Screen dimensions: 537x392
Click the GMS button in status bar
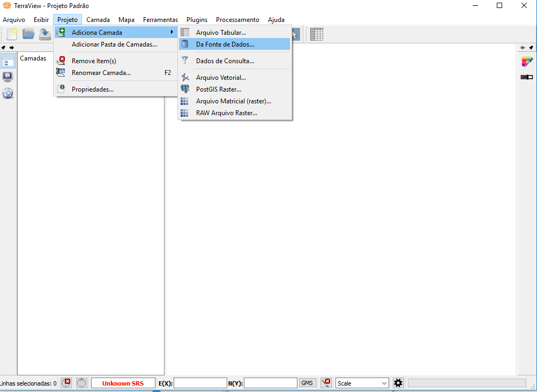click(x=307, y=383)
